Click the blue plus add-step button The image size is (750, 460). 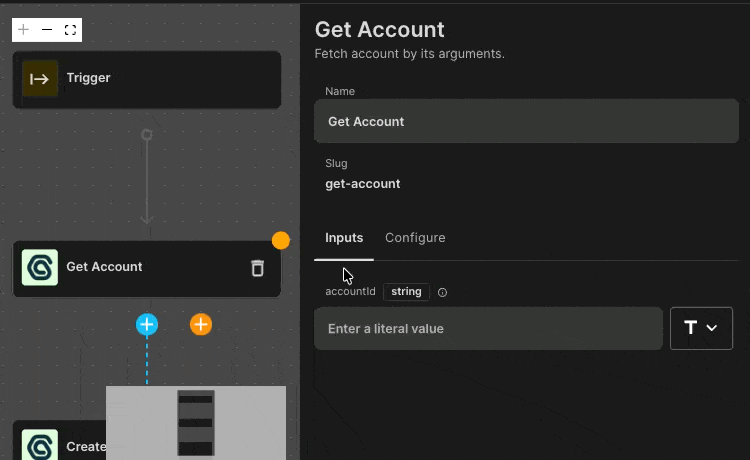click(147, 324)
